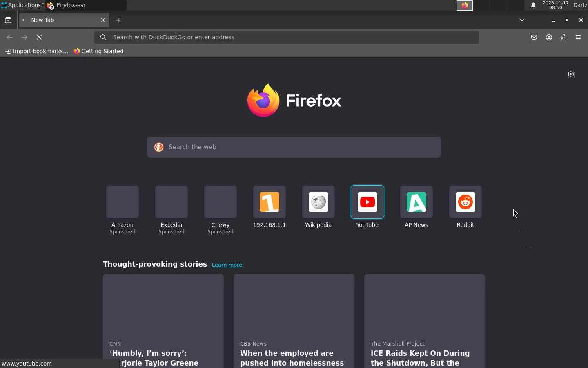
Task: Stop loading the page
Action: (39, 37)
